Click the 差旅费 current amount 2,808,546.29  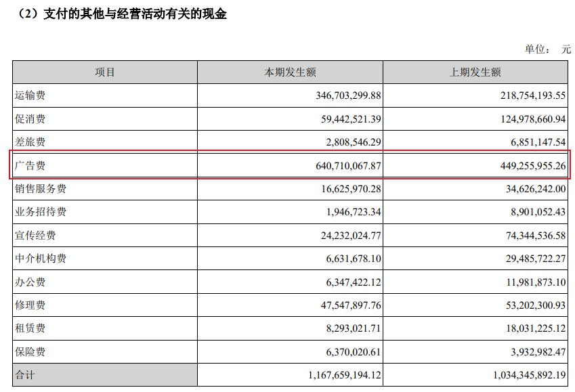pos(345,143)
